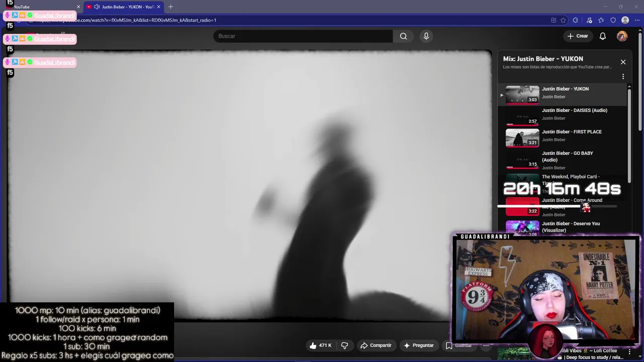Viewport: 644px width, 362px height.
Task: Select Justin Bieber - FIRST PLACE thumbnail
Action: coord(522,137)
